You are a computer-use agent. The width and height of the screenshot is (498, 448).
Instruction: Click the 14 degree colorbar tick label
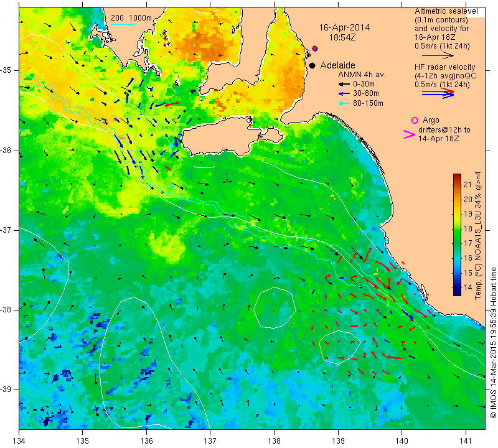(x=467, y=287)
